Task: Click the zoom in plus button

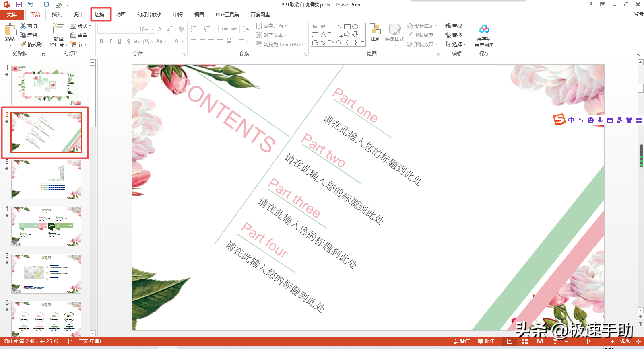Action: tap(613, 341)
